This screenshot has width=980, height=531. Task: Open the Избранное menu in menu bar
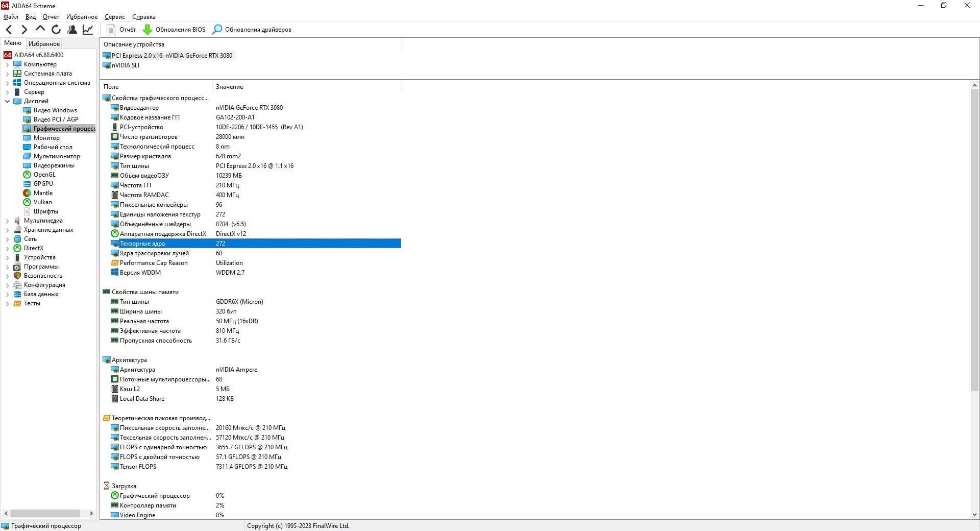(82, 17)
